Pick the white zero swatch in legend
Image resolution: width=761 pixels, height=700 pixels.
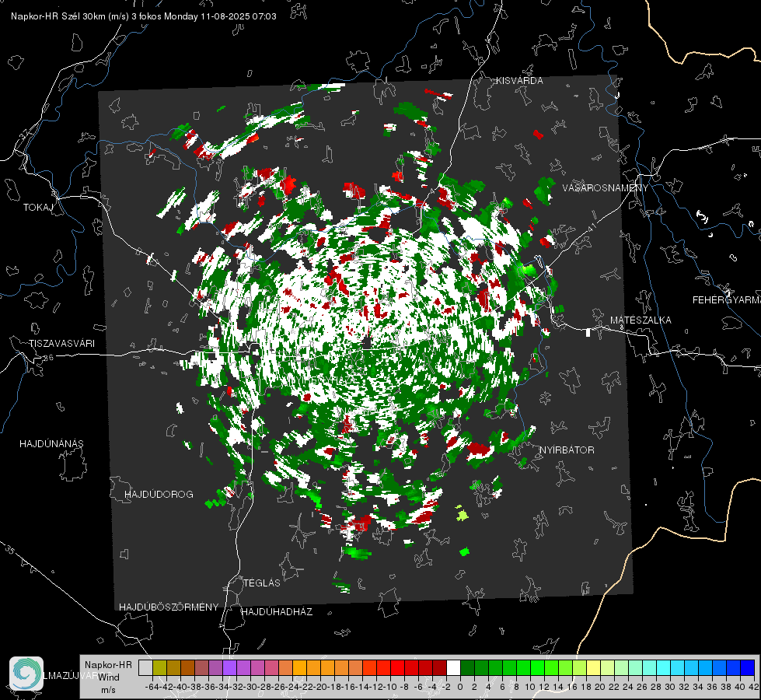[453, 667]
